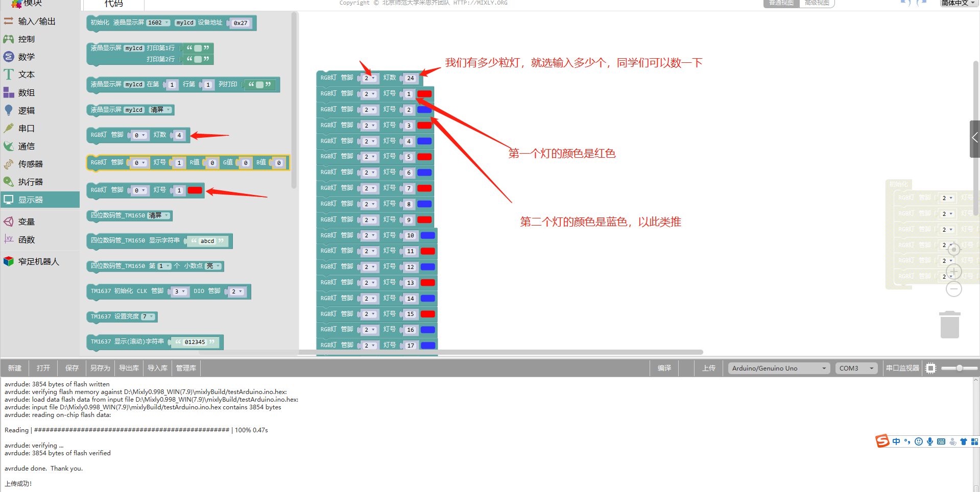This screenshot has width=980, height=492.
Task: Zoom in the workspace with plus icon
Action: pyautogui.click(x=954, y=272)
